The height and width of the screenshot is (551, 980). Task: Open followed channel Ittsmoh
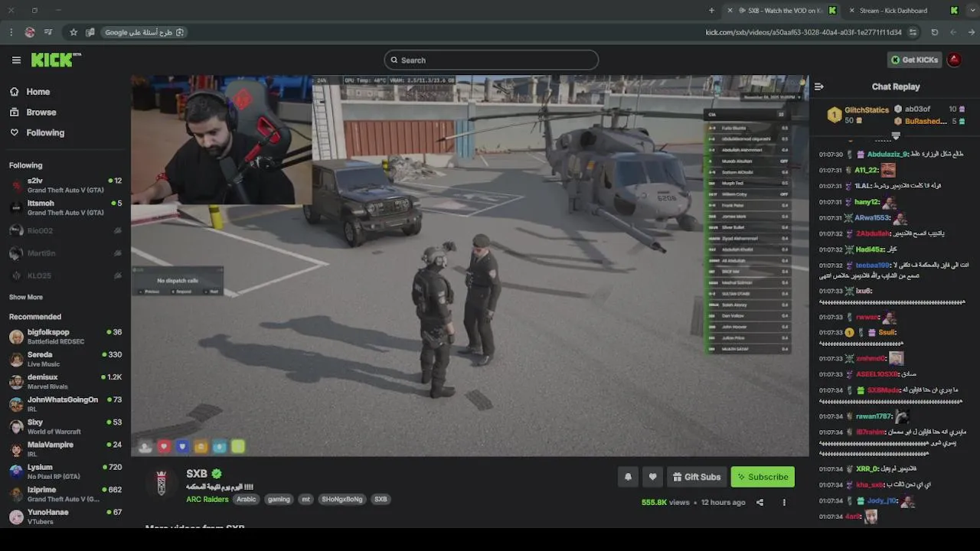click(65, 207)
